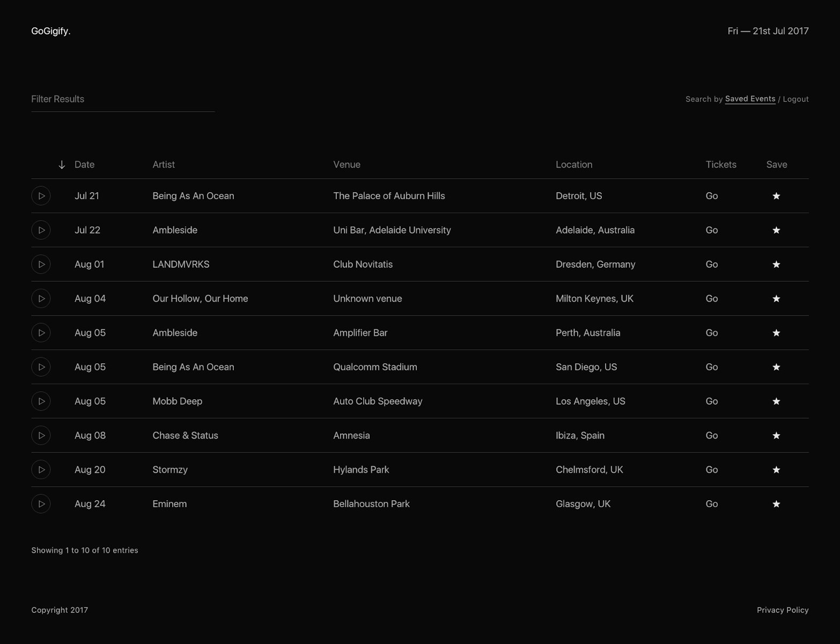Screen dimensions: 840x644
Task: Log out of the account
Action: 795,99
